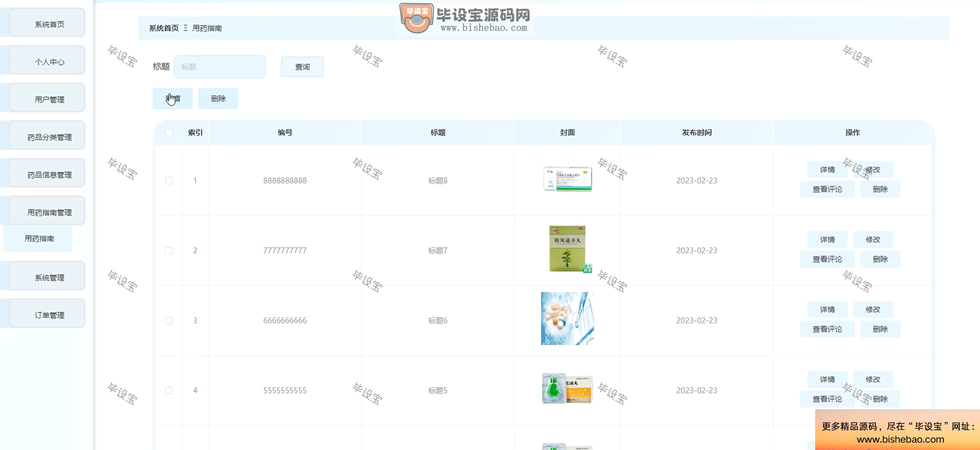Focus the 标题 search input field

point(220,67)
